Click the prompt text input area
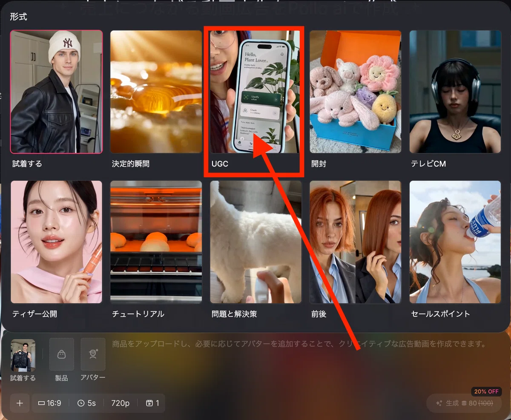The width and height of the screenshot is (511, 420). tap(299, 344)
